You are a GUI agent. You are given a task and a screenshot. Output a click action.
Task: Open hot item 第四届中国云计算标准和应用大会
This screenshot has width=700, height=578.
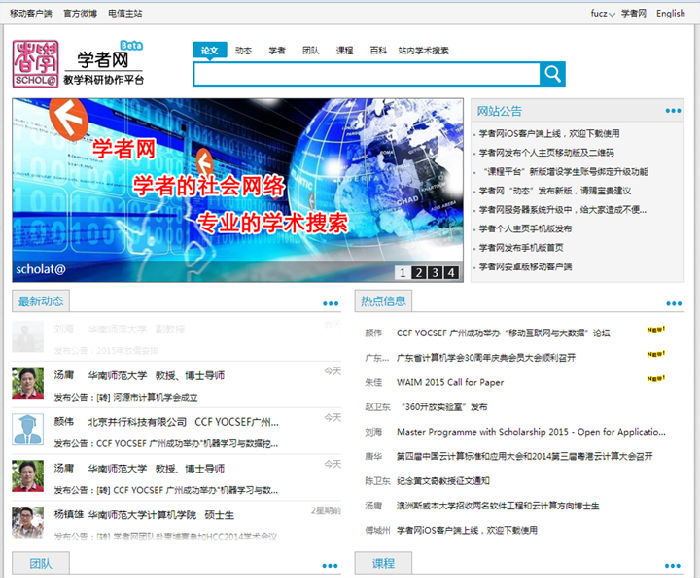click(x=525, y=457)
